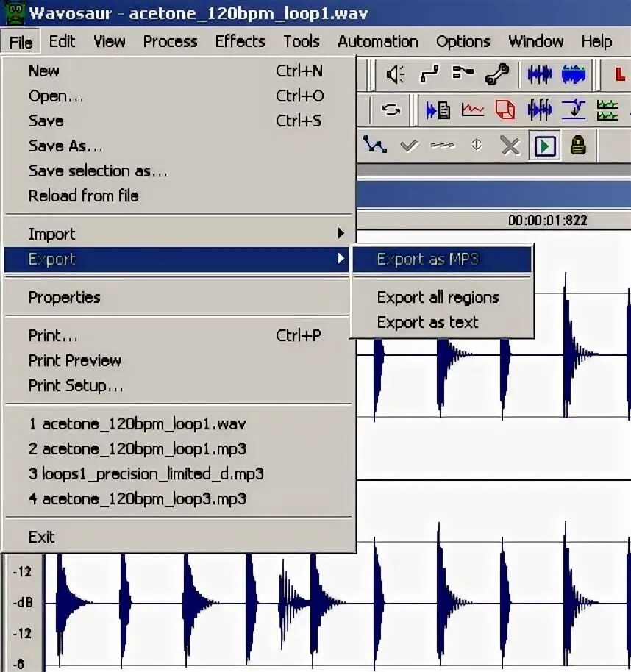Open recent file loops1_precision_limited_d.mp3
Image resolution: width=631 pixels, height=672 pixels.
pyautogui.click(x=178, y=474)
